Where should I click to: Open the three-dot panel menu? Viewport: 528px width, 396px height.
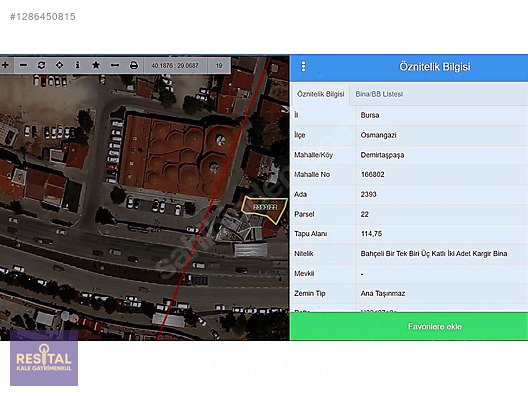point(303,66)
